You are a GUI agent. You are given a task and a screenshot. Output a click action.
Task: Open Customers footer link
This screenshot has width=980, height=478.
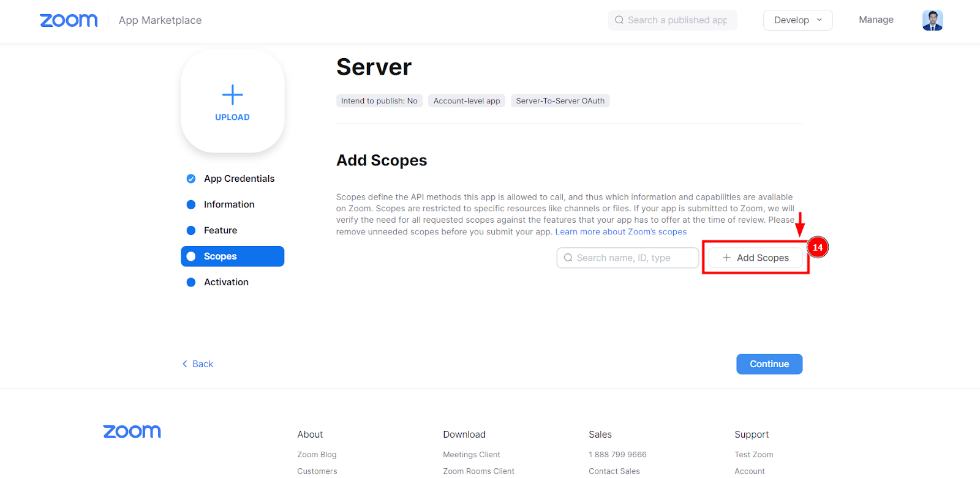[x=317, y=471]
